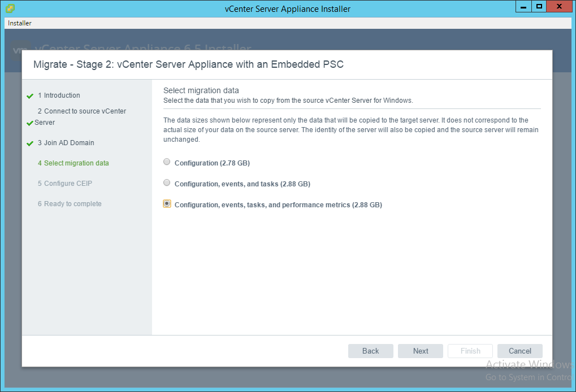Select the Configuration (2.78 GB) radio button
This screenshot has width=576, height=392.
167,162
